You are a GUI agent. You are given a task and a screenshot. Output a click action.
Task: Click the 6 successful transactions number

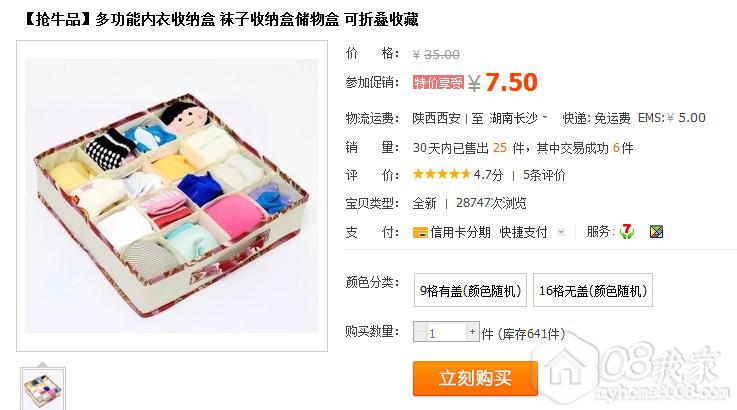[x=616, y=148]
